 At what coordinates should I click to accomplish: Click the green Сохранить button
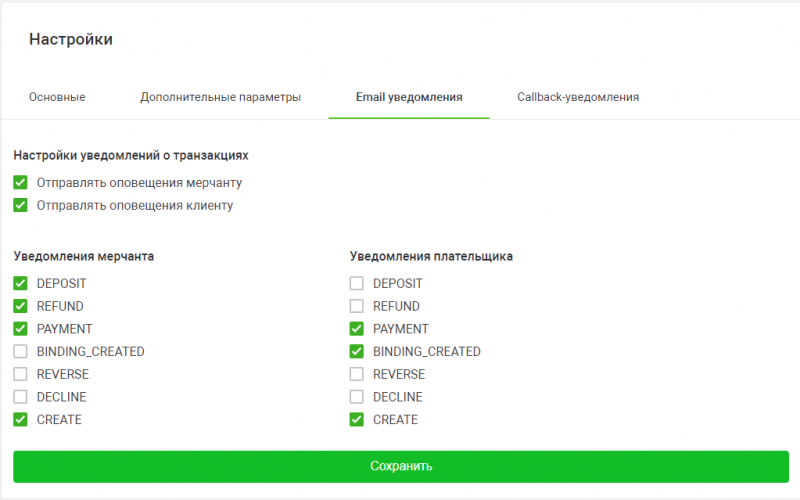pyautogui.click(x=401, y=466)
